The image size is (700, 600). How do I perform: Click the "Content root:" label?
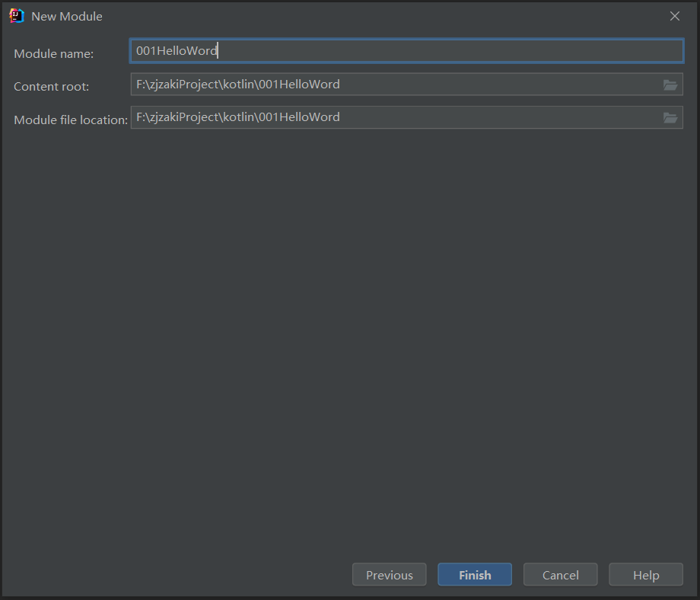51,86
